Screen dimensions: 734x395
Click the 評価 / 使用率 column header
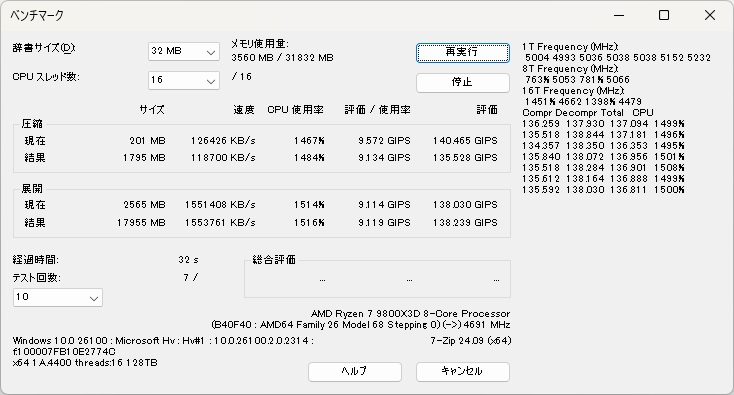[x=378, y=110]
